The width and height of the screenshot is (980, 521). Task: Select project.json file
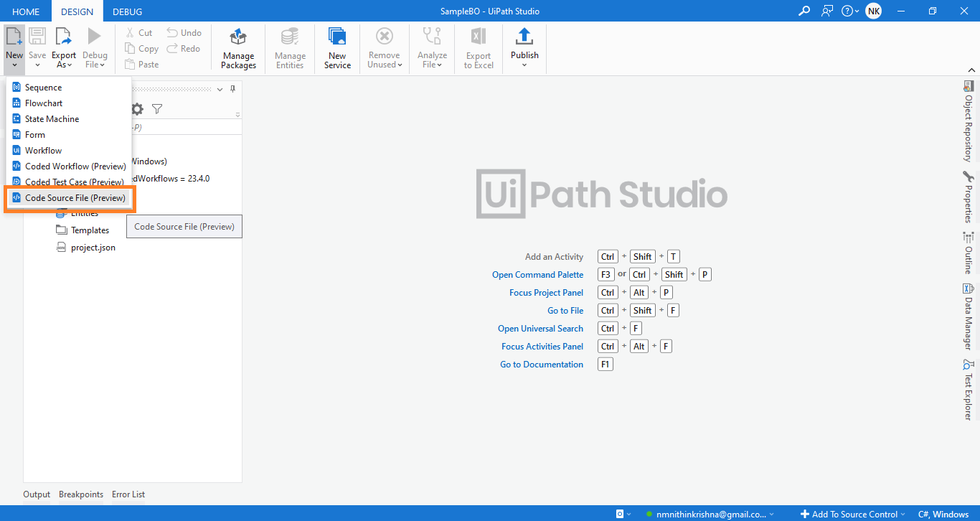(x=85, y=248)
